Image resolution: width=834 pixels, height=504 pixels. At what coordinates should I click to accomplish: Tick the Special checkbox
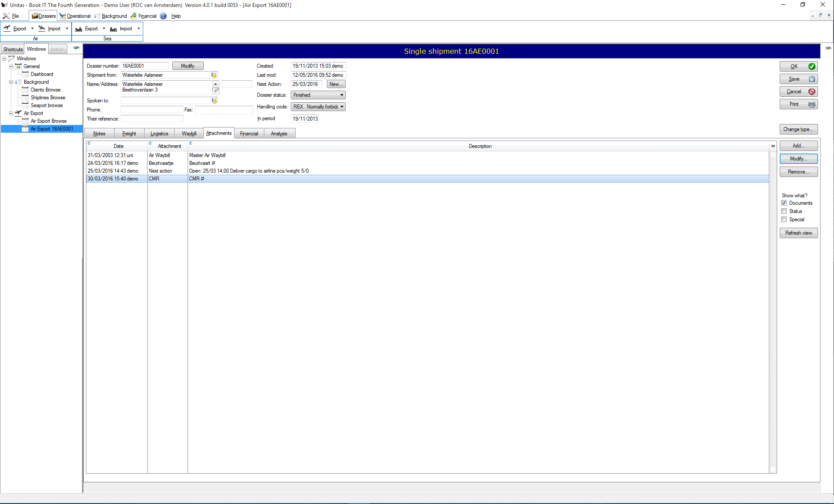tap(784, 219)
